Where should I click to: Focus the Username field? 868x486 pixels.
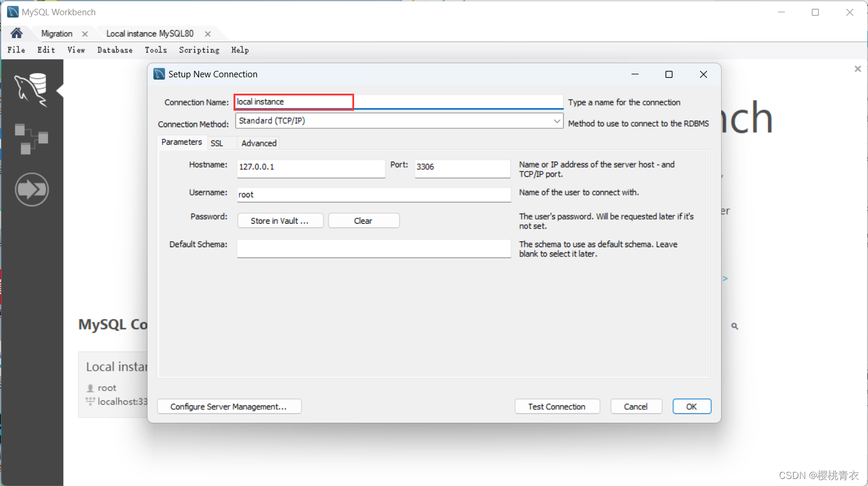click(x=374, y=194)
